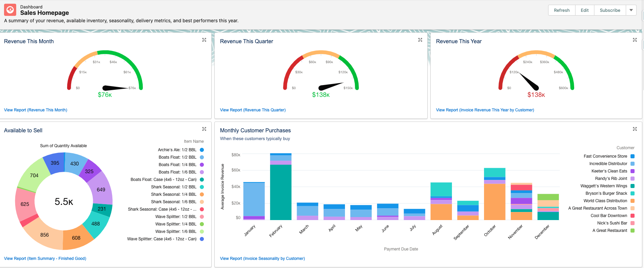644x268 pixels.
Task: Open View Report for Revenue This Month
Action: click(35, 110)
